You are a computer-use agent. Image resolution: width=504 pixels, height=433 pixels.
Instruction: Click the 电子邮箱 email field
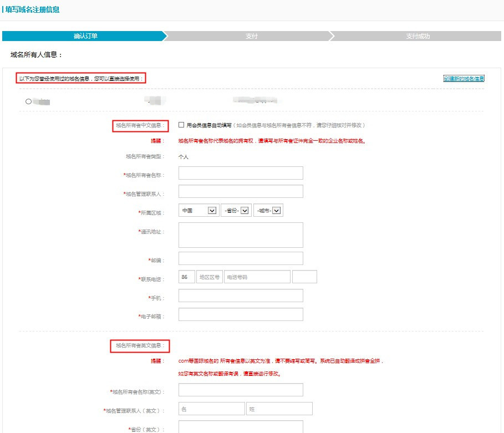pos(241,314)
